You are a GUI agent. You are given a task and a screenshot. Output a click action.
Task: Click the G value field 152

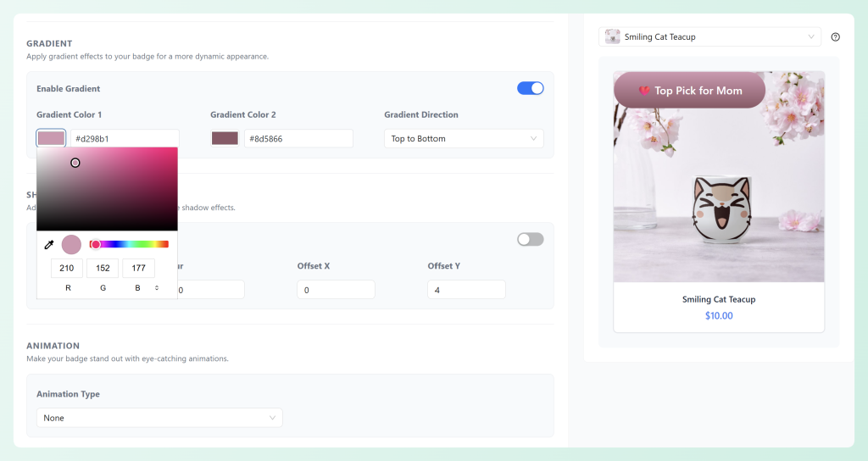pos(103,268)
